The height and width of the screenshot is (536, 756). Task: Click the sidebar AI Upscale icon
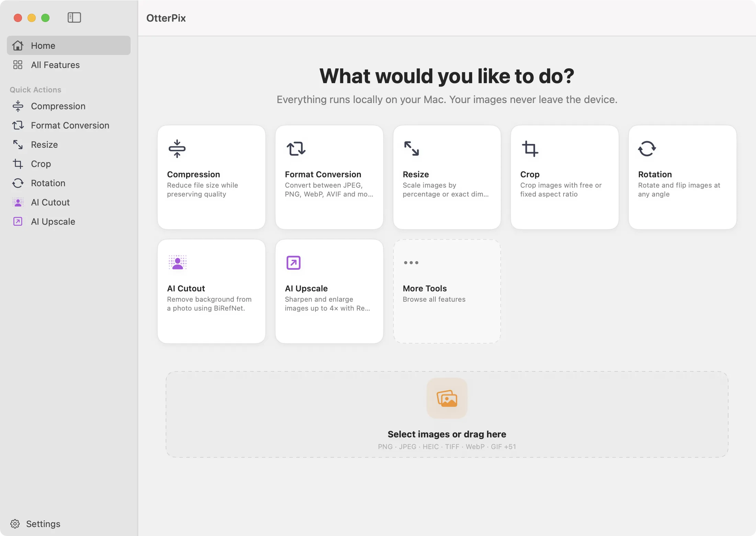[x=18, y=222]
